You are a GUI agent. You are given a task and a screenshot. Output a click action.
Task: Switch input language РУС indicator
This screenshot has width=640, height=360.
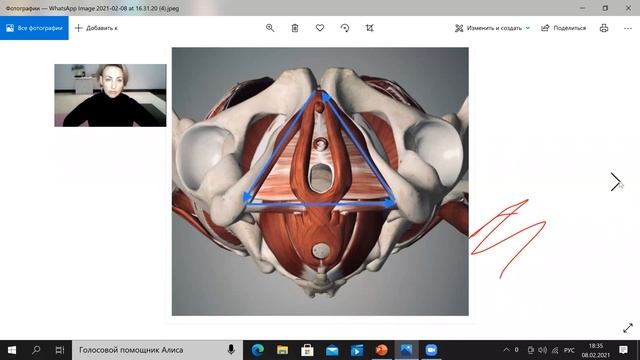click(x=569, y=350)
